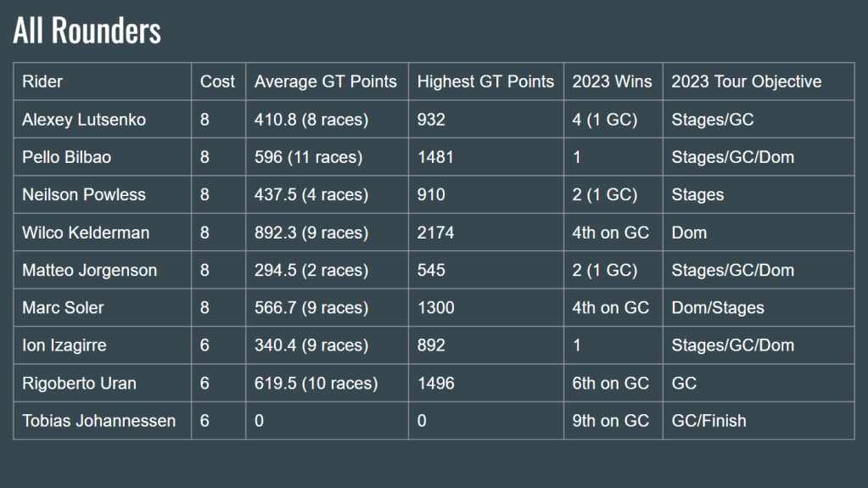Select the 6th on GC cell

tap(610, 383)
